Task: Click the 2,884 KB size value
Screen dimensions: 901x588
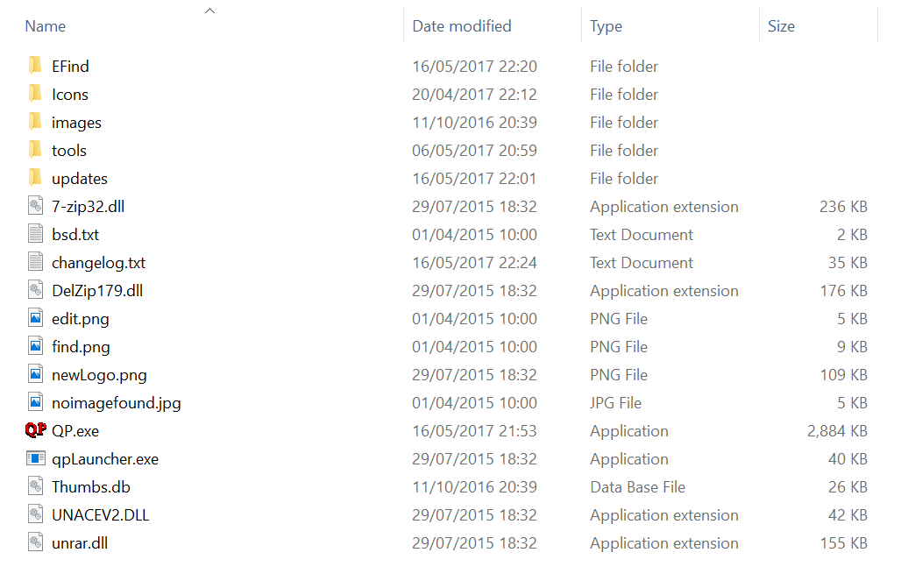Action: (x=837, y=431)
